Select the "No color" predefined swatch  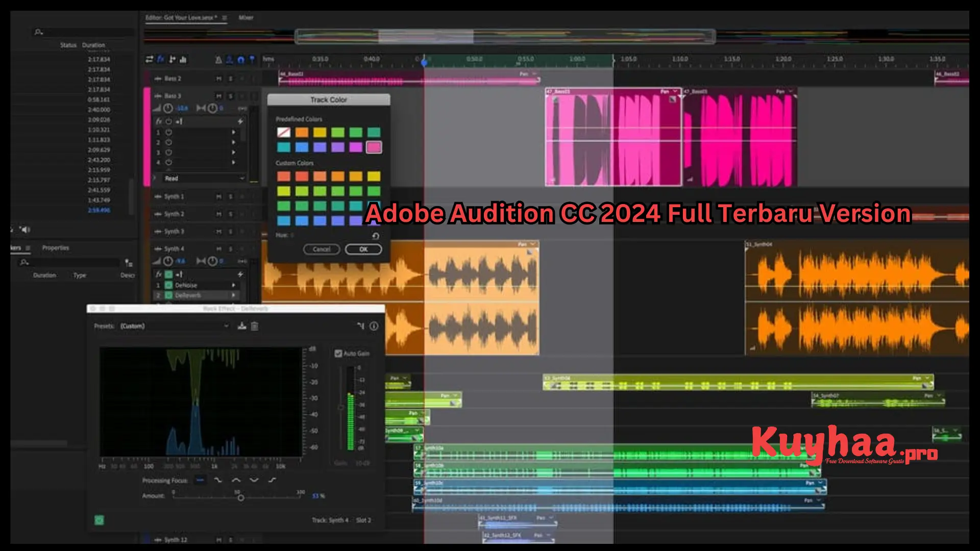coord(284,133)
